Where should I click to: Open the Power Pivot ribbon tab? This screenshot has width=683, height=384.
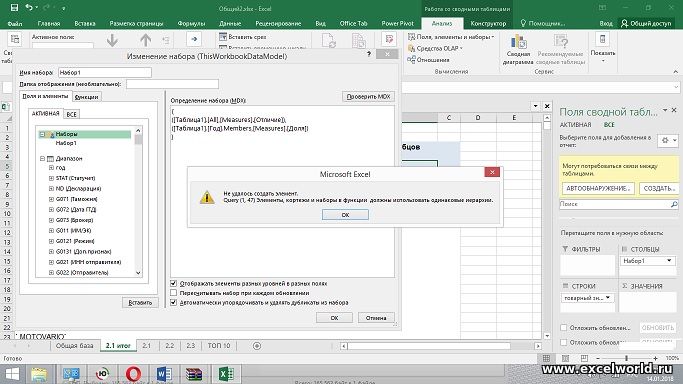pyautogui.click(x=397, y=24)
